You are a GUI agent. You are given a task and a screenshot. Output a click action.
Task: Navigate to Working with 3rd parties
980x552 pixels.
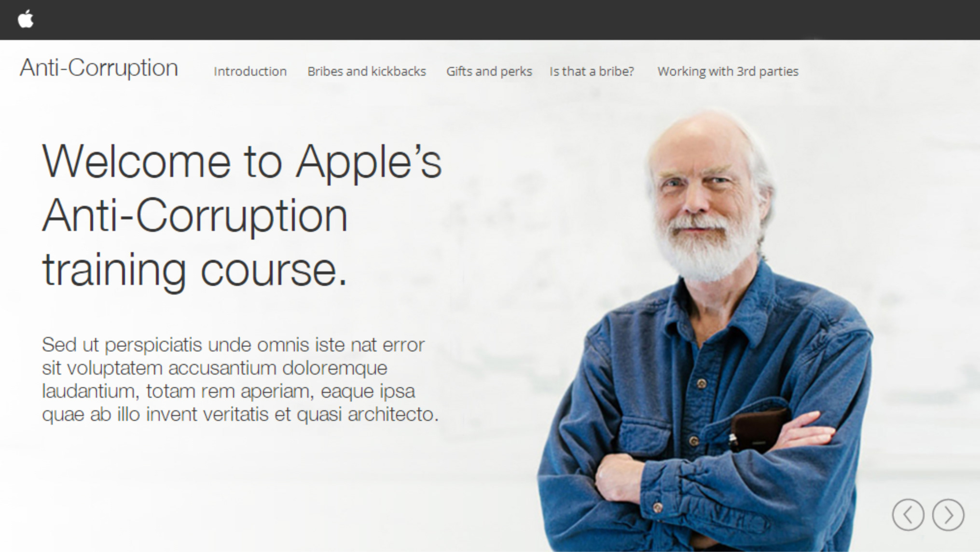tap(728, 71)
